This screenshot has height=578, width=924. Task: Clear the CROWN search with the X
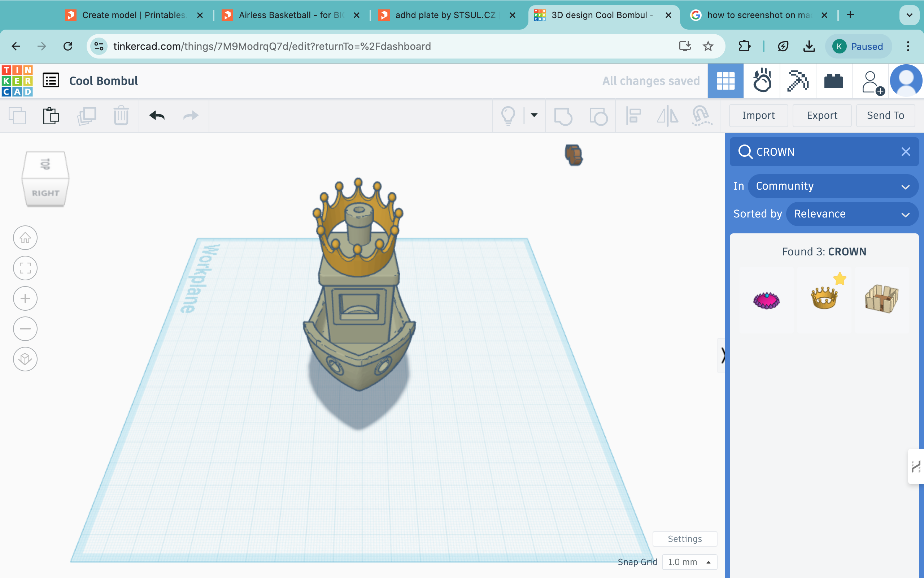(906, 152)
